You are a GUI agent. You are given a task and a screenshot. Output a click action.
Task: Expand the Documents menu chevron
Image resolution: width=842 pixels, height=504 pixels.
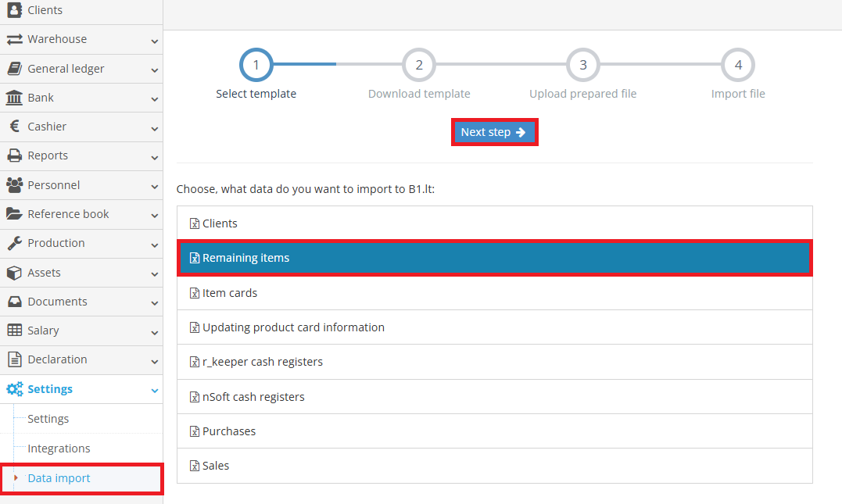coord(154,302)
